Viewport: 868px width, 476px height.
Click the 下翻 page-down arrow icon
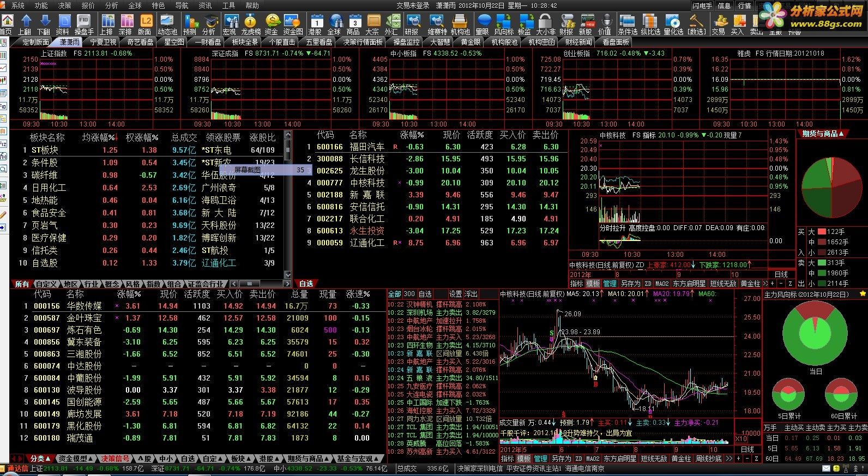pos(44,25)
